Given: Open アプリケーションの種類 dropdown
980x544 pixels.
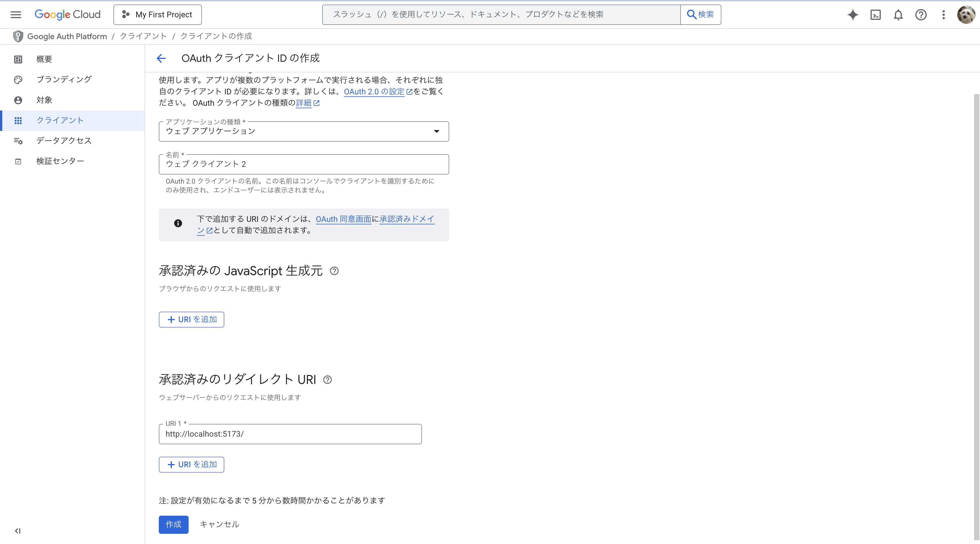Looking at the screenshot, I should (304, 131).
